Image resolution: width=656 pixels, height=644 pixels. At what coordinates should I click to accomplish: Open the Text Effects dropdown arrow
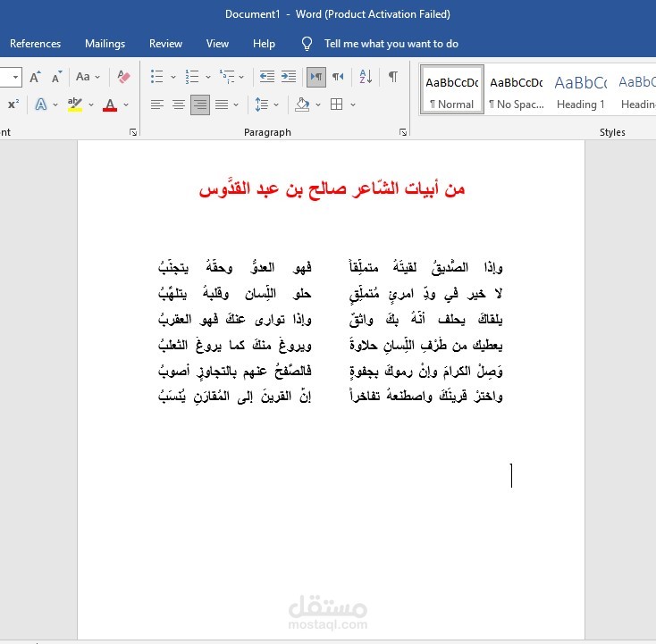point(55,105)
